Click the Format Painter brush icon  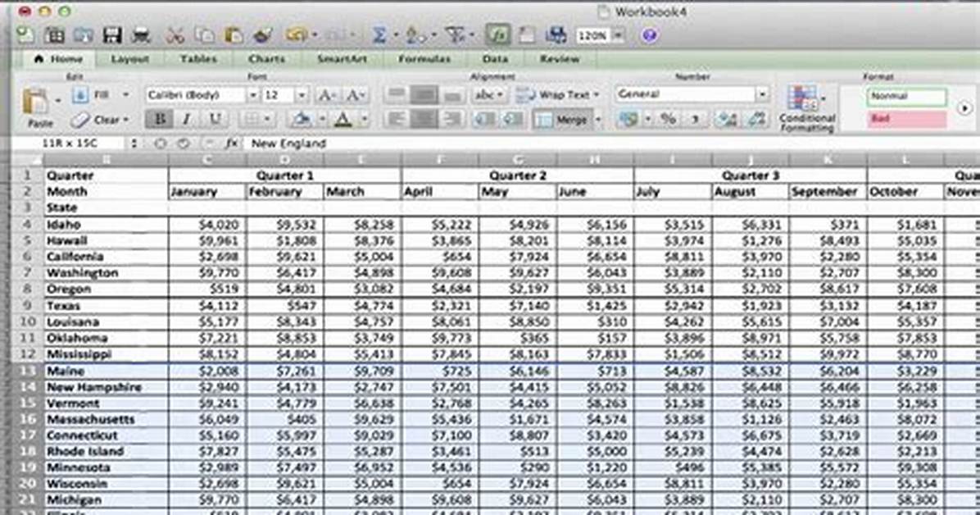[262, 35]
